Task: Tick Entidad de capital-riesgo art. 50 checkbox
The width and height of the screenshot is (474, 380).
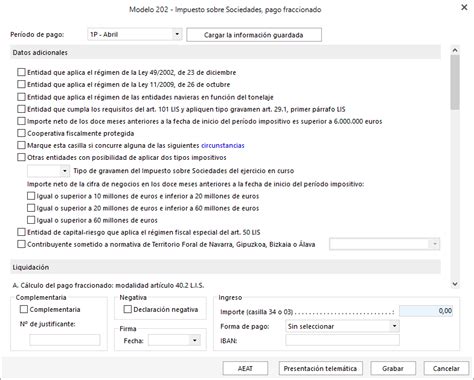Action: 21,232
